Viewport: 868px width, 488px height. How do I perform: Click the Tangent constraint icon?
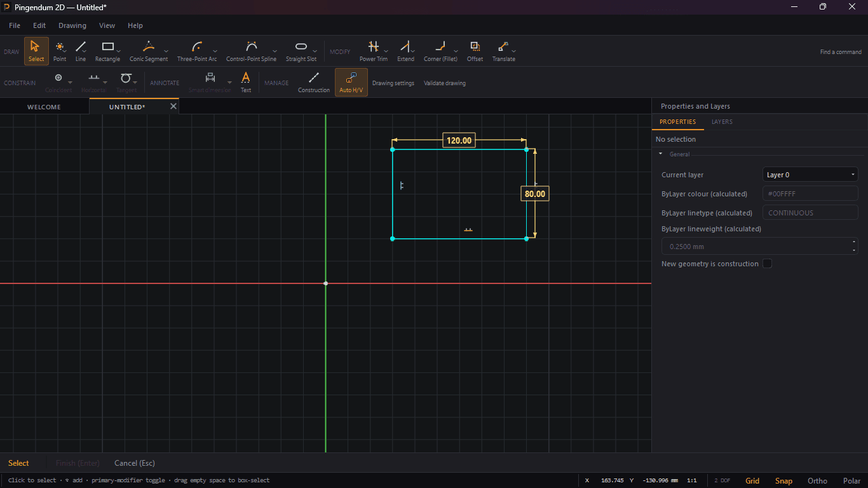coord(126,78)
